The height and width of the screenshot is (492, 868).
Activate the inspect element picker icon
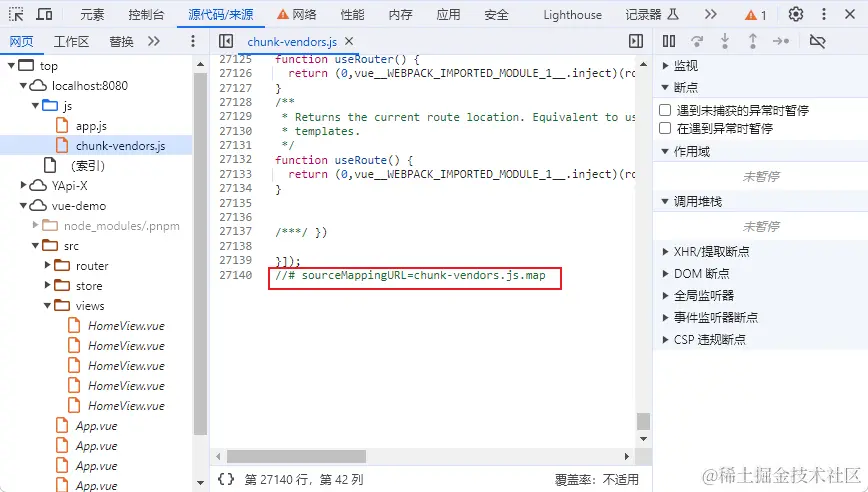tap(16, 14)
